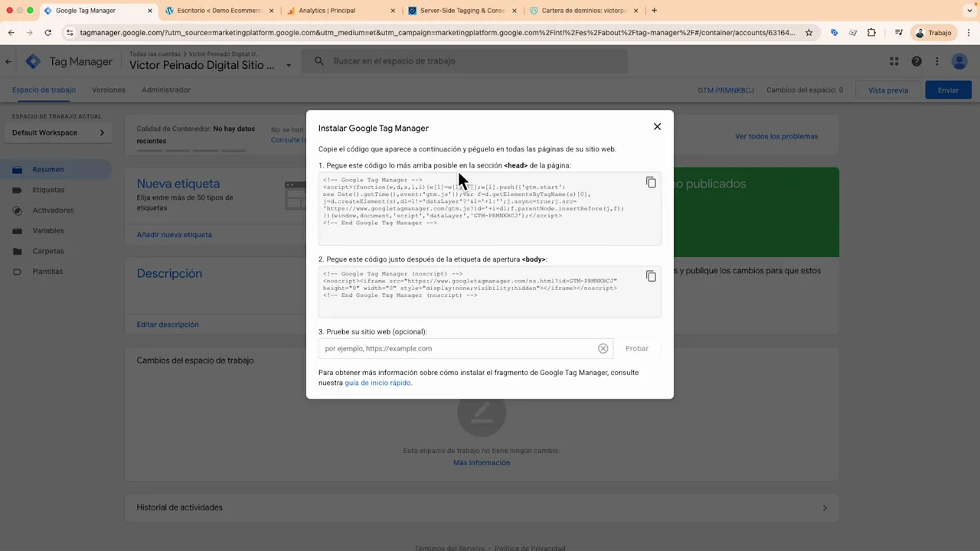This screenshot has height=551, width=980.
Task: Expand the container selector dropdown arrow
Action: tap(289, 66)
